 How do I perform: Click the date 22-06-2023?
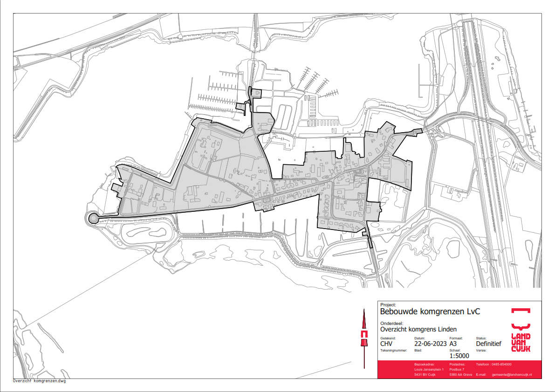point(430,344)
